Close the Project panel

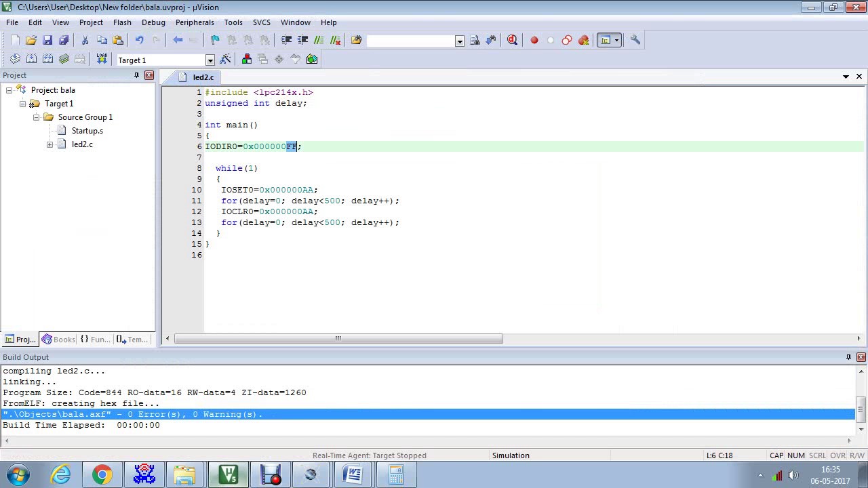[x=149, y=75]
